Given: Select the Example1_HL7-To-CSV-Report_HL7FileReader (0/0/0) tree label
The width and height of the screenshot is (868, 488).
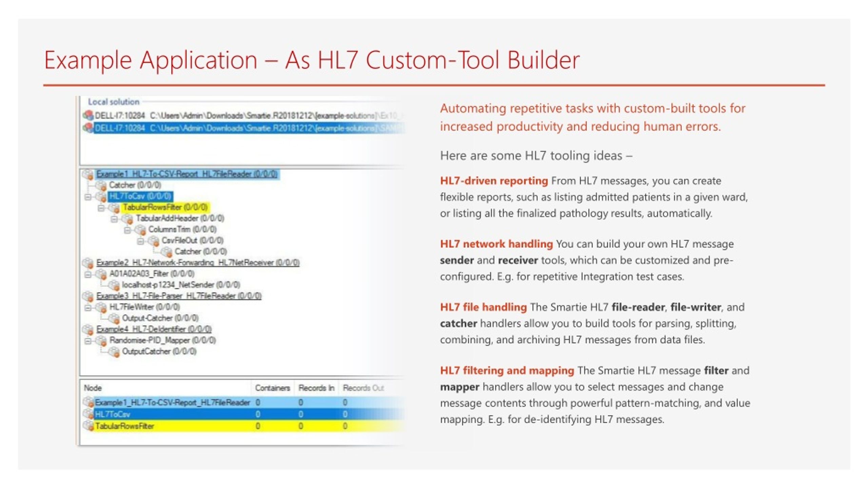Looking at the screenshot, I should click(x=187, y=174).
